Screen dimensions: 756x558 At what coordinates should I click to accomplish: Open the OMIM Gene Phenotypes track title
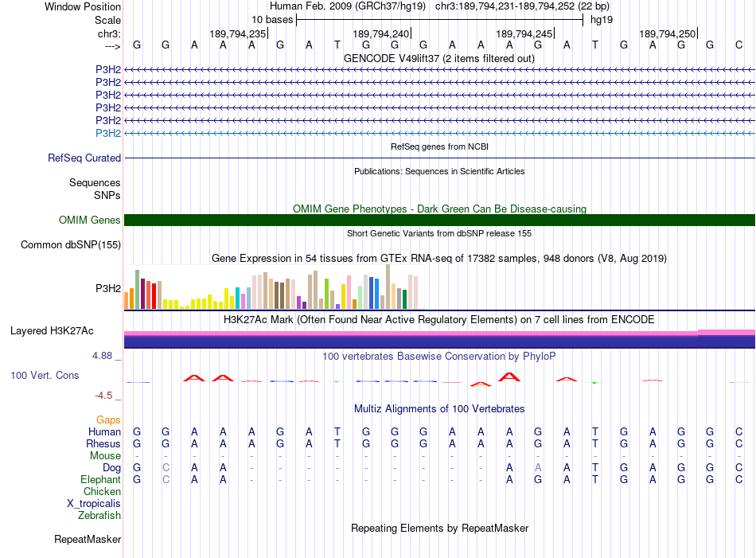[x=439, y=209]
